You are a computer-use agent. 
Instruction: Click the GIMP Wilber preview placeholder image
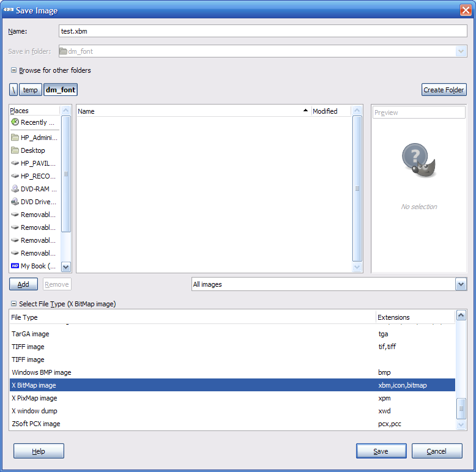click(418, 160)
